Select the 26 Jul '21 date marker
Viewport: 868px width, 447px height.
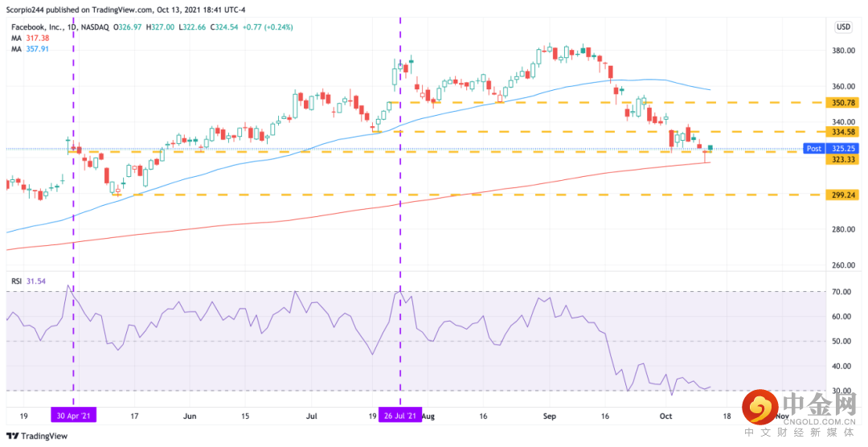tap(400, 416)
